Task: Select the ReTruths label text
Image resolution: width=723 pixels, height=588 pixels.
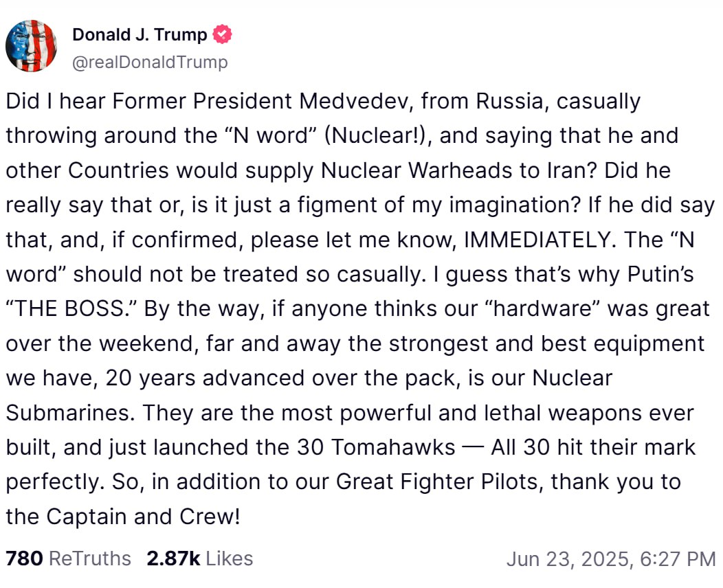Action: pyautogui.click(x=90, y=558)
